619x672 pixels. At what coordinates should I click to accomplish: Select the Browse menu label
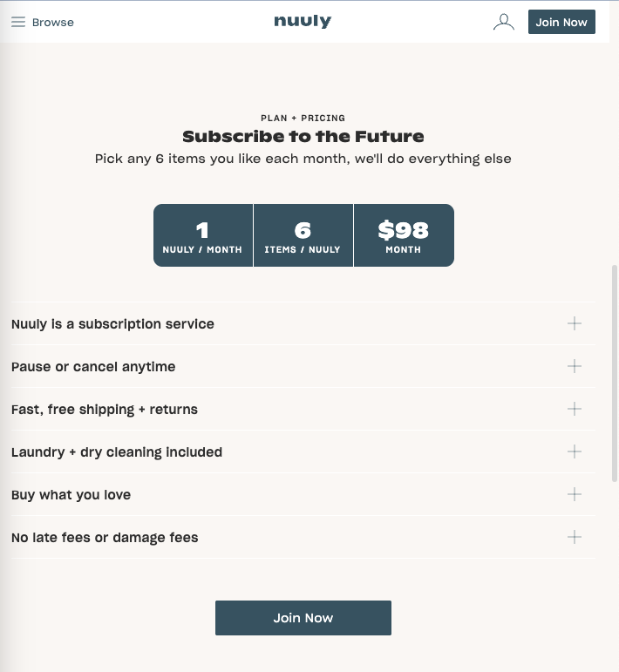(x=52, y=23)
